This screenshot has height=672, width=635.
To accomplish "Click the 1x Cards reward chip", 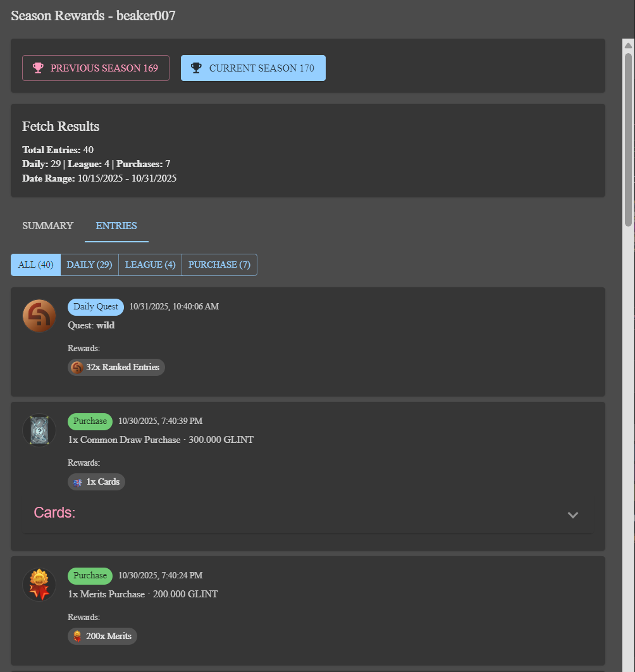I will pos(96,482).
